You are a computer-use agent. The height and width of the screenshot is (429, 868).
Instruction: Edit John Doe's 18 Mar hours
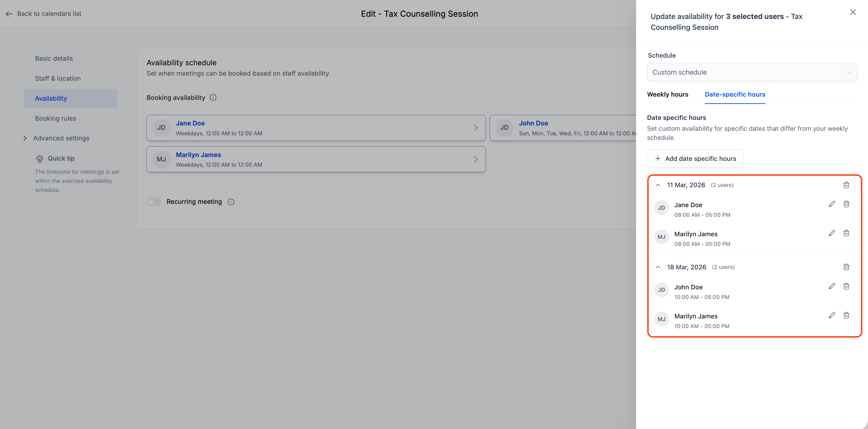click(x=832, y=286)
